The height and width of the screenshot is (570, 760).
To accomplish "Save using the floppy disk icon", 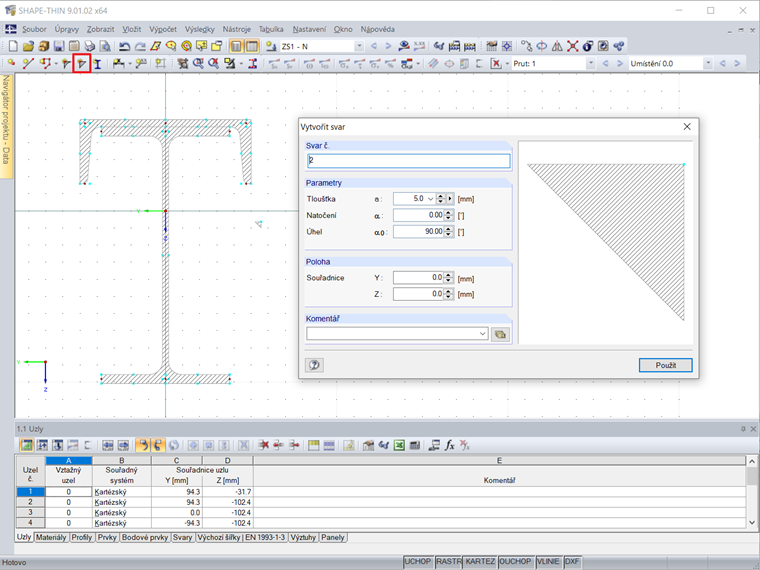I will 59,46.
